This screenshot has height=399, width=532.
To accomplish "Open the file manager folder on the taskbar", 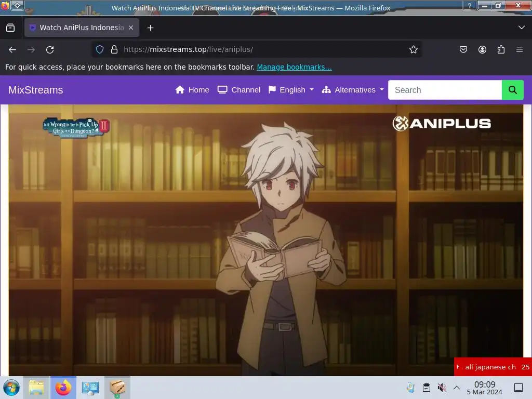I will tap(36, 388).
